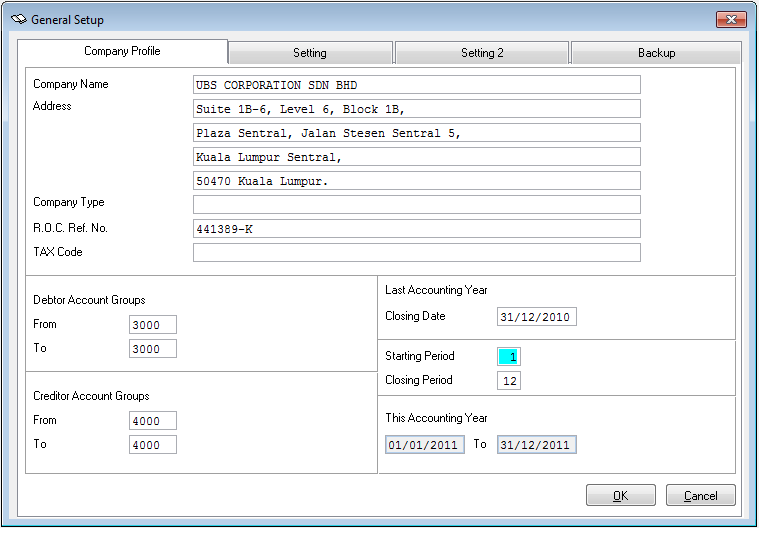Click the Closing Period label

(418, 380)
